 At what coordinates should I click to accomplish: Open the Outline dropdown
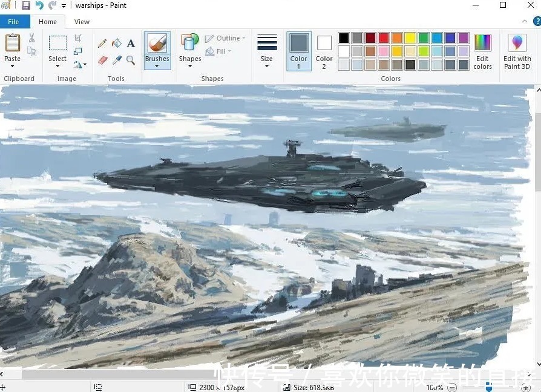(x=225, y=38)
